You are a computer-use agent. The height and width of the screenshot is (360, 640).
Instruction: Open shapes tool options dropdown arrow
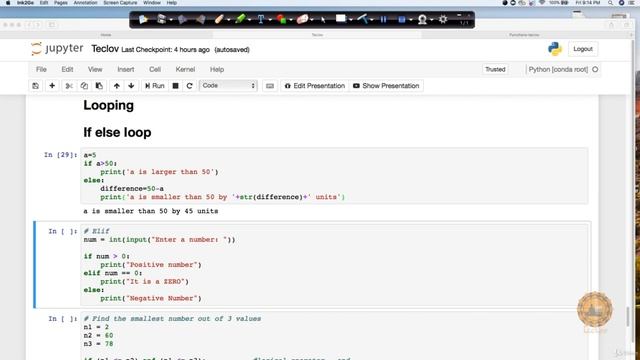tap(291, 20)
